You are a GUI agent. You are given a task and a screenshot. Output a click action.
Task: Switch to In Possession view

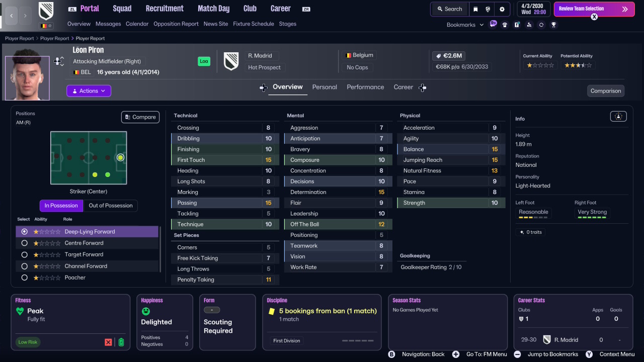(x=61, y=206)
